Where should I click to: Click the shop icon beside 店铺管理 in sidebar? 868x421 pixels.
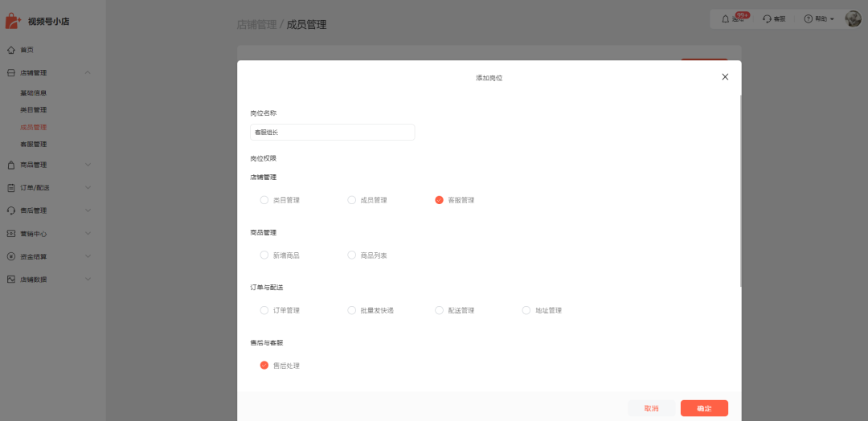pyautogui.click(x=11, y=73)
